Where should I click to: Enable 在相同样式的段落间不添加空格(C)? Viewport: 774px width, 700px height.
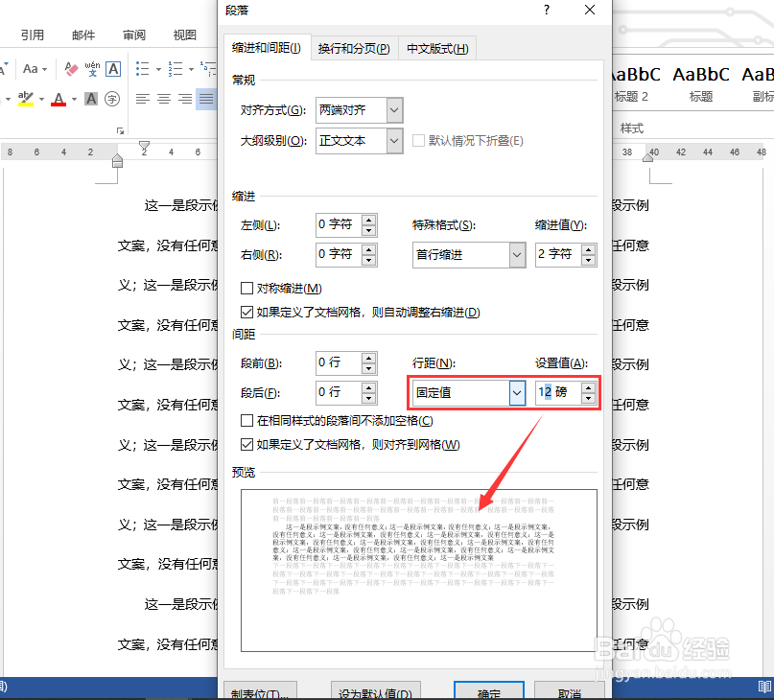(246, 420)
